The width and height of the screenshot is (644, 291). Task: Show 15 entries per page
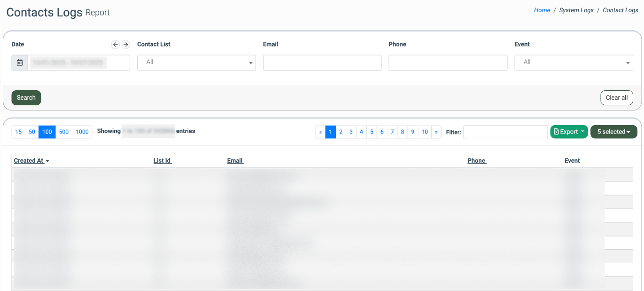click(18, 132)
